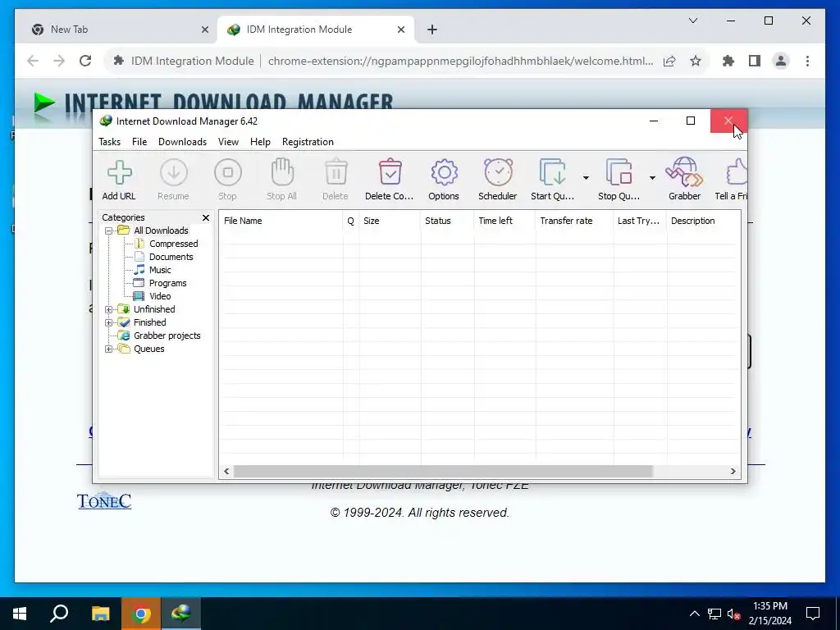Click the Last Try column header
This screenshot has width=840, height=630.
pos(640,221)
